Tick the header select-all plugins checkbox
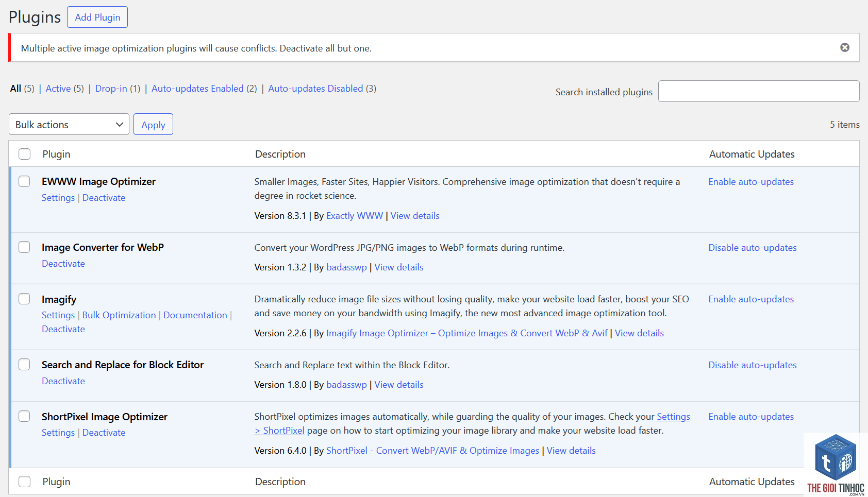 click(x=24, y=154)
